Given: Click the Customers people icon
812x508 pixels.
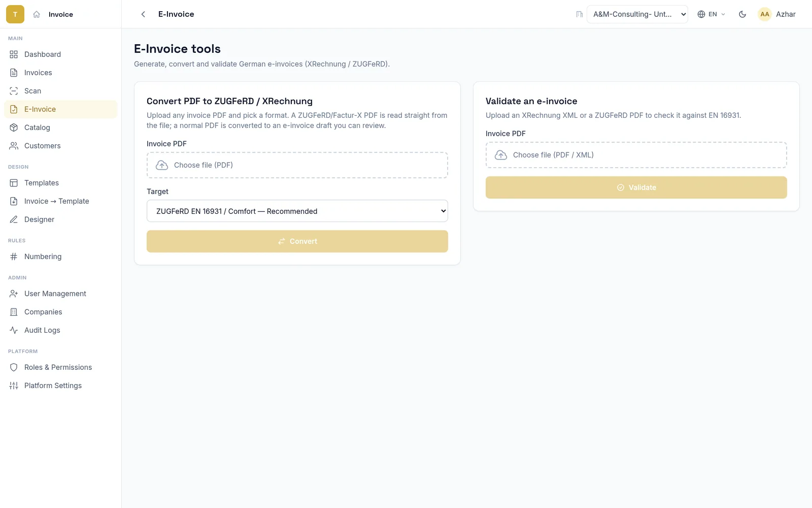Looking at the screenshot, I should 14,146.
